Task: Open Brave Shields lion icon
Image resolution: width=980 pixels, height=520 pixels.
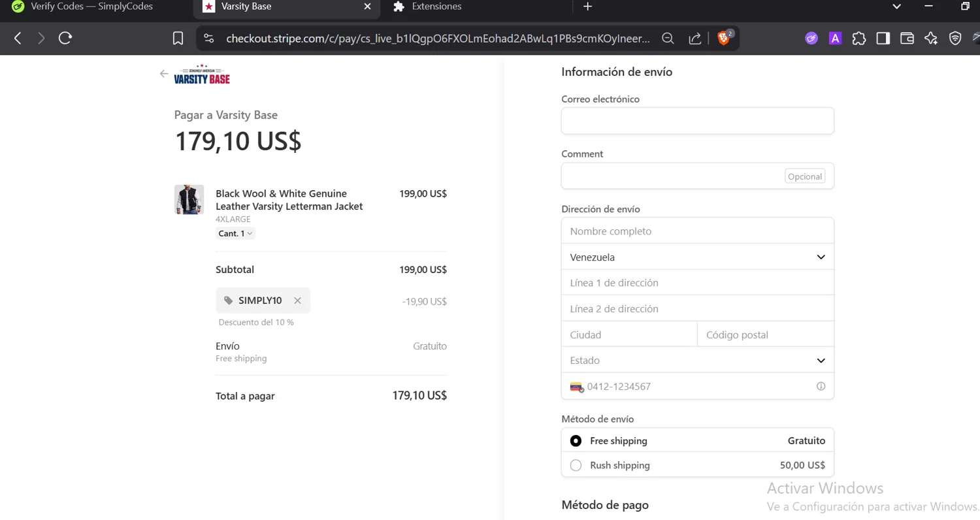Action: click(x=725, y=38)
